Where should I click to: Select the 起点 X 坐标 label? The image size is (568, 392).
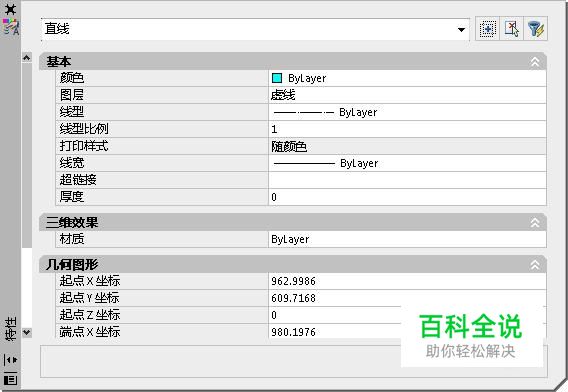coord(90,281)
